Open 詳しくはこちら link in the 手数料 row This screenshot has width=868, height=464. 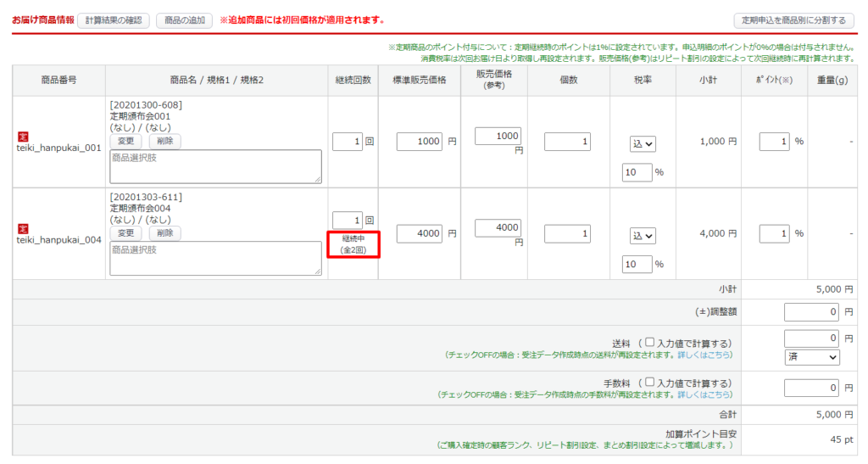(705, 395)
